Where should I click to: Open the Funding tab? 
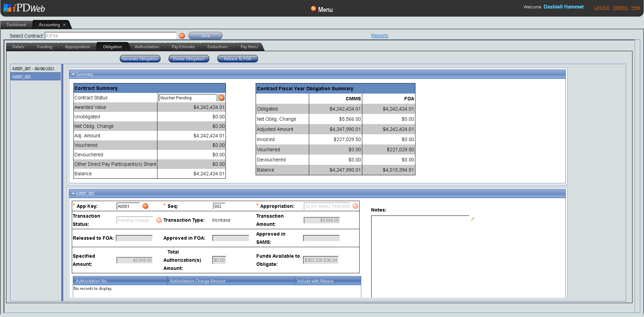pos(45,47)
